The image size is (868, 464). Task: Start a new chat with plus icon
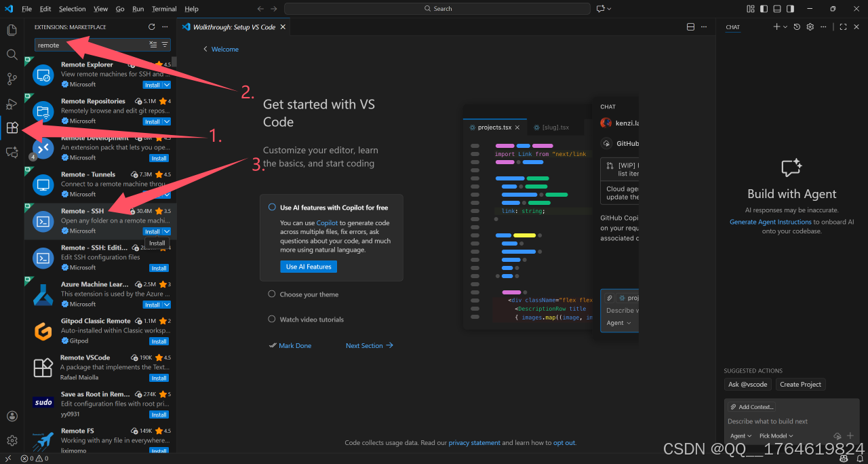777,27
